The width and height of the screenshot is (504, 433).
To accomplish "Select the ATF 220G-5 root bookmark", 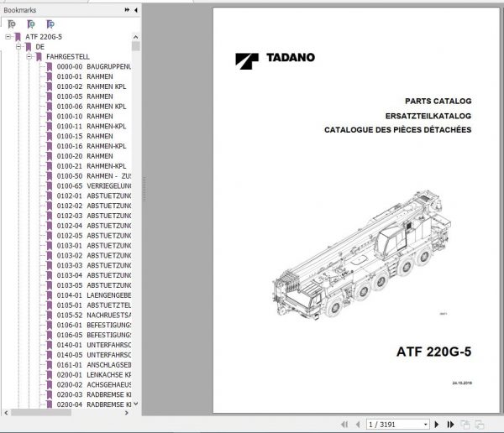I will pos(44,37).
